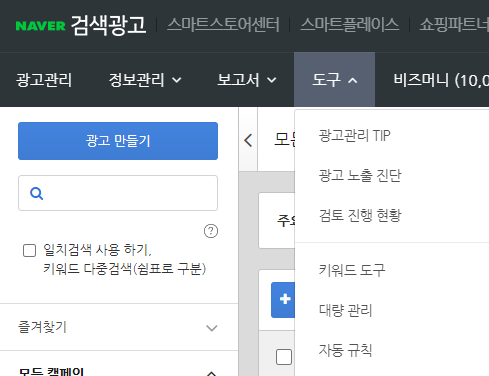Collapse the 도구 menu

334,80
